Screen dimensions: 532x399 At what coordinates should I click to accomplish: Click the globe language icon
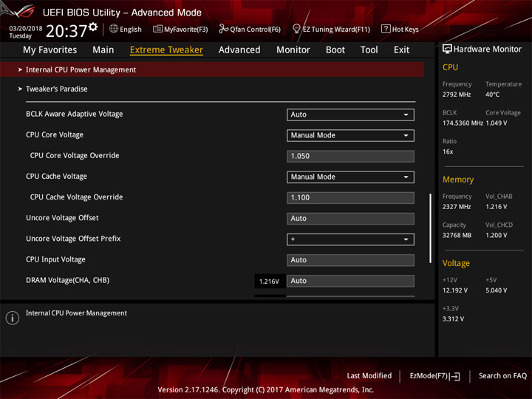114,29
